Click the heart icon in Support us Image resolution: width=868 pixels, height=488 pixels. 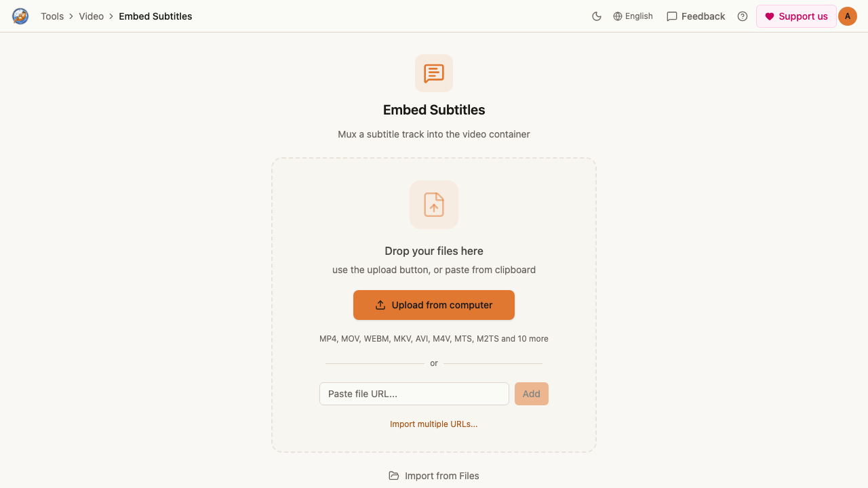pos(770,16)
